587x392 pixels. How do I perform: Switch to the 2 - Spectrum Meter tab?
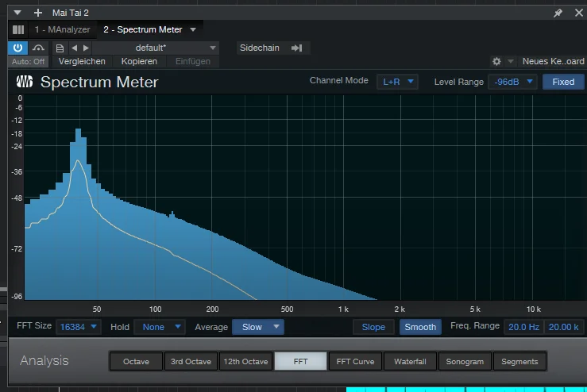[143, 29]
